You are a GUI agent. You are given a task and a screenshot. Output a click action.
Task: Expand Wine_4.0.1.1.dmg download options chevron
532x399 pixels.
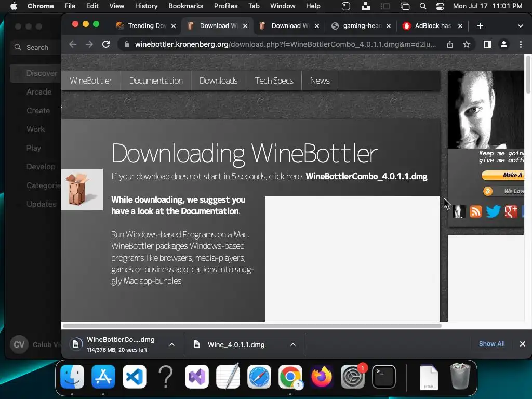coord(293,344)
